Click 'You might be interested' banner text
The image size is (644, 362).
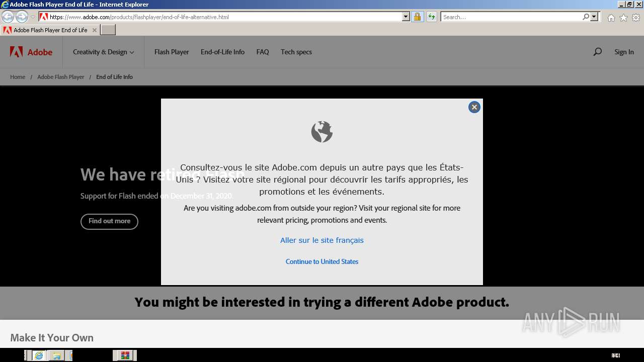pos(322,302)
